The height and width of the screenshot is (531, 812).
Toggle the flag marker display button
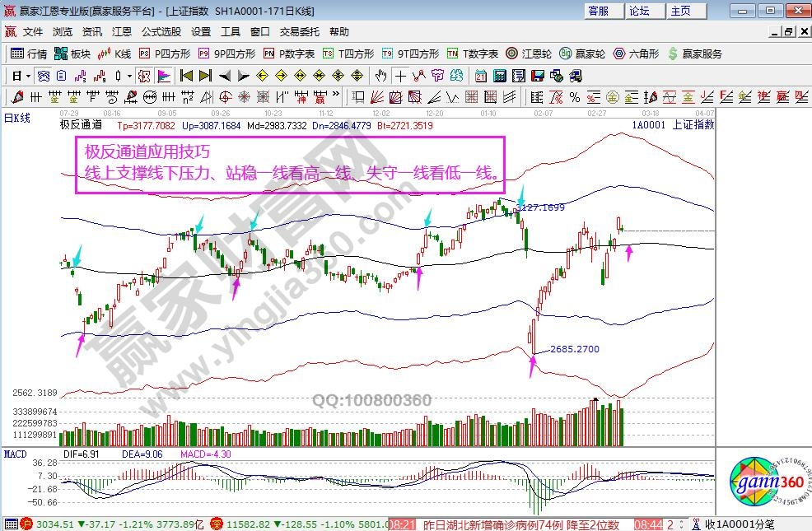(x=164, y=76)
